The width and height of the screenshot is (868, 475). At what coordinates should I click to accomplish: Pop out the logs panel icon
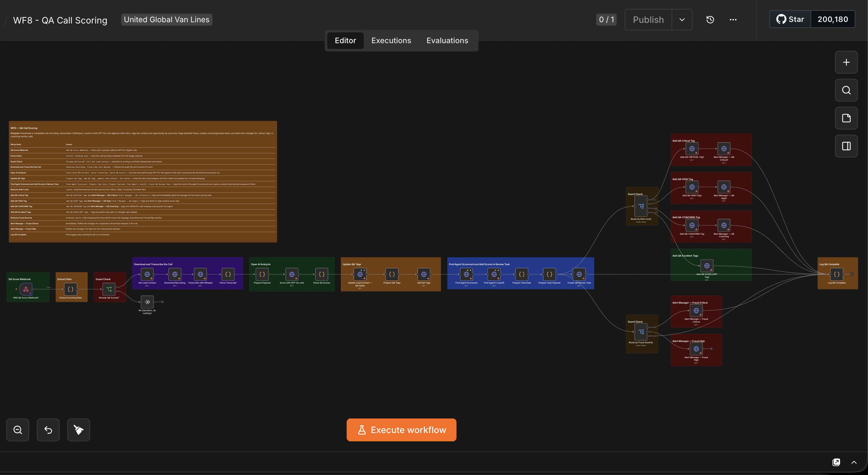tap(836, 462)
